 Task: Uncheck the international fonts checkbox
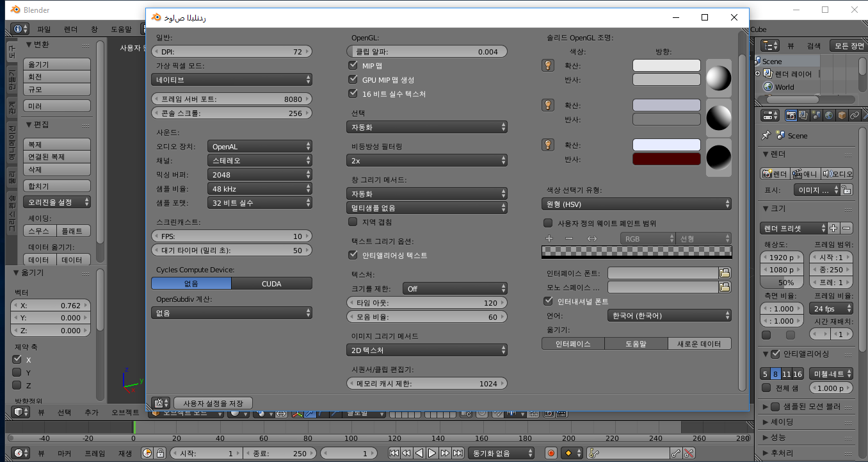[x=548, y=301]
